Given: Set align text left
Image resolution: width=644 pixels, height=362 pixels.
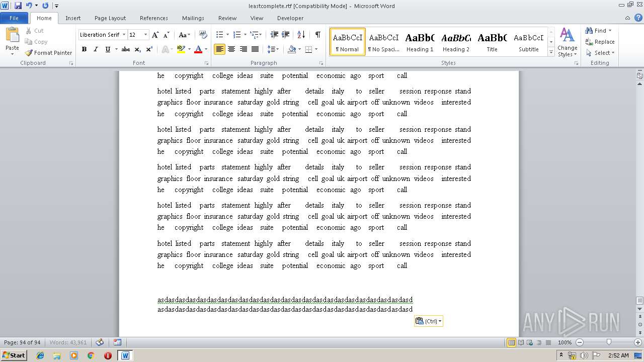Looking at the screenshot, I should click(x=219, y=49).
